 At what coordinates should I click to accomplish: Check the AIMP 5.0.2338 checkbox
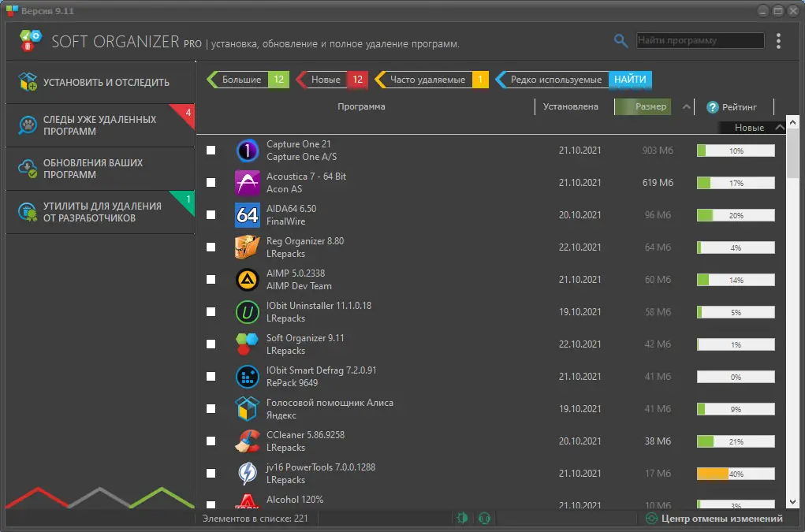(211, 280)
